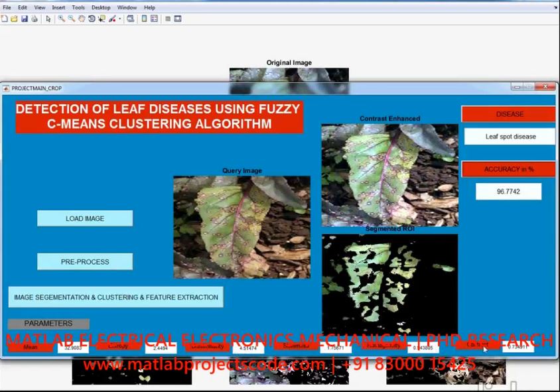
Task: Click the New Figure toolbar icon
Action: pos(5,19)
